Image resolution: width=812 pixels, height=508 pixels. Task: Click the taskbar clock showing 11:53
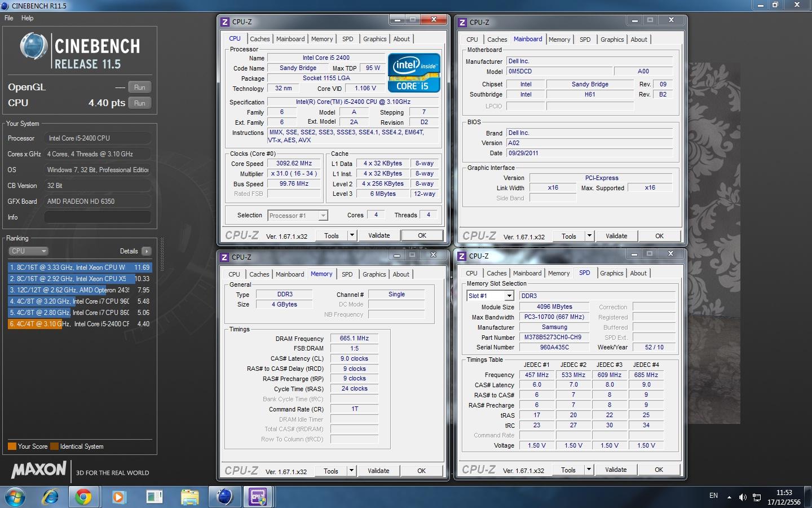point(784,497)
